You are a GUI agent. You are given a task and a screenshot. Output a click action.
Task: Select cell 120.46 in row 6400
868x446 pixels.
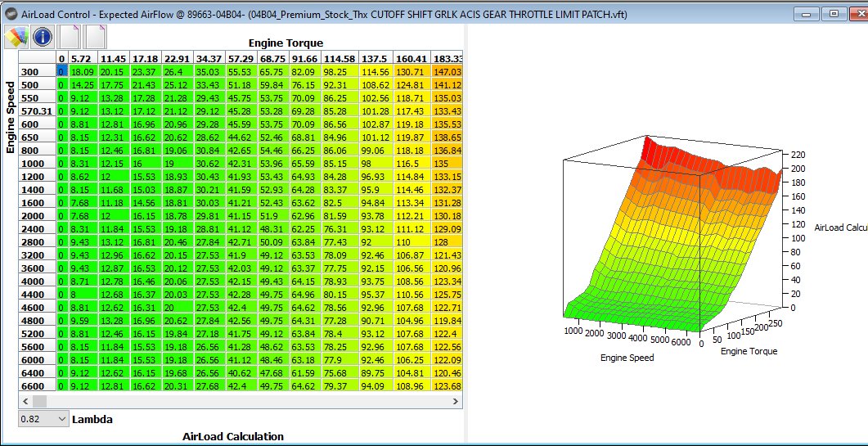[447, 373]
